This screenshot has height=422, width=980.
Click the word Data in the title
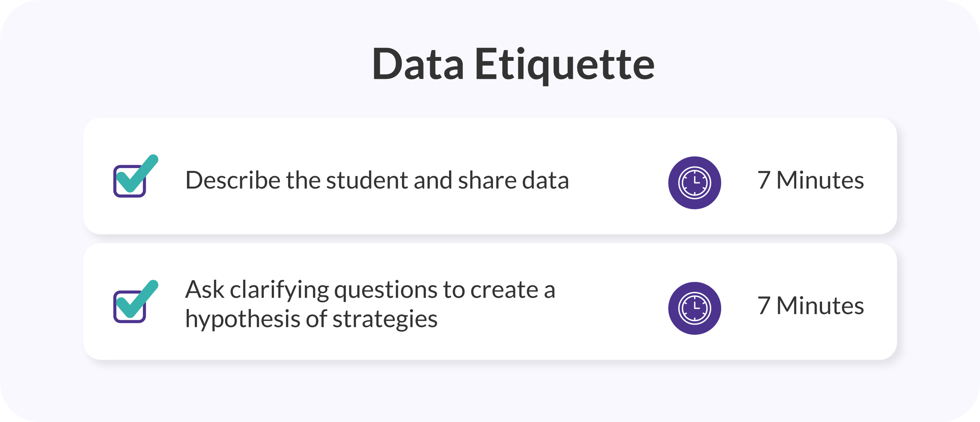[418, 64]
